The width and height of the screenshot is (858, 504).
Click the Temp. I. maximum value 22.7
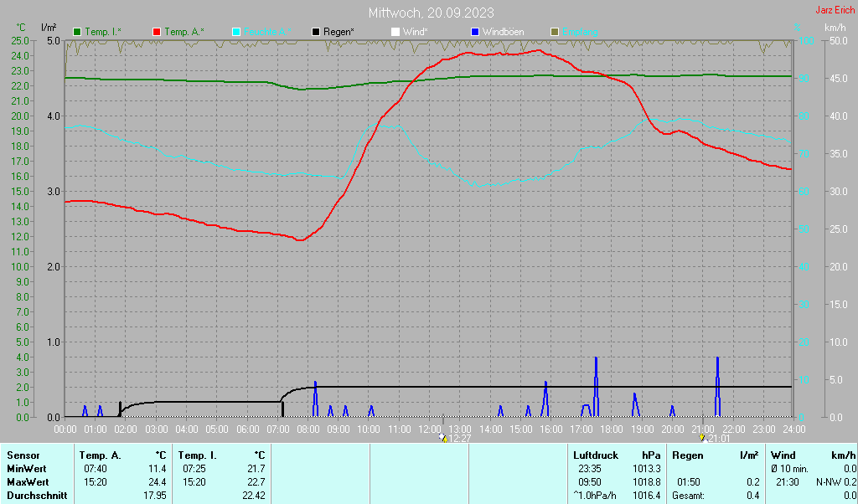(256, 483)
